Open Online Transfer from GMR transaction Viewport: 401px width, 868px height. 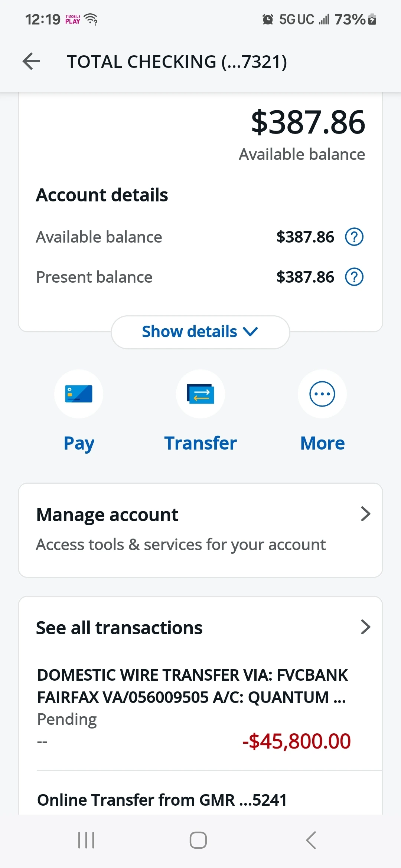[x=162, y=800]
